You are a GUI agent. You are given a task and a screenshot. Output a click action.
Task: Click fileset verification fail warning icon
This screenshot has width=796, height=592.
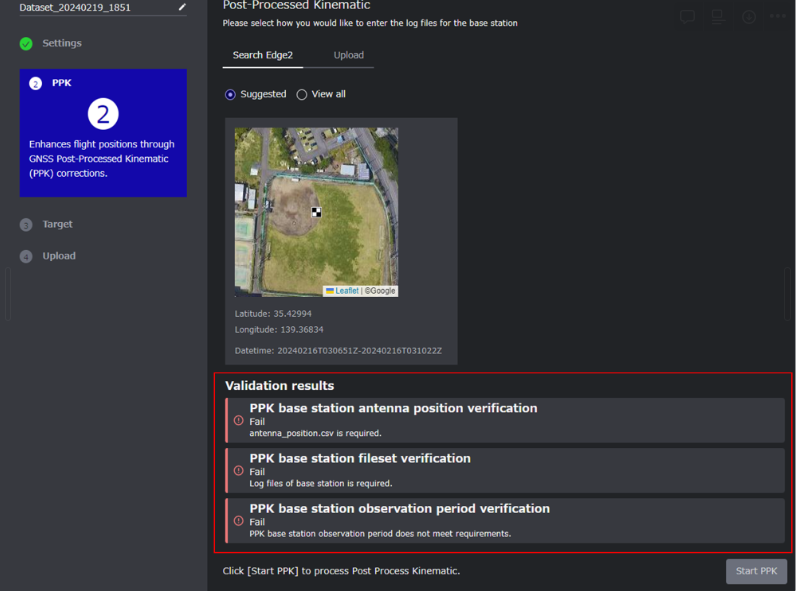(239, 471)
